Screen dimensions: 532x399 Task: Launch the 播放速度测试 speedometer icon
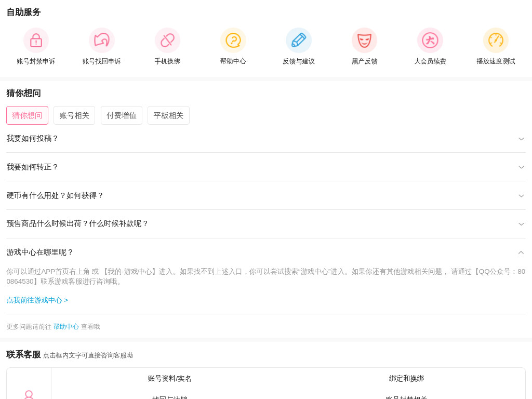pyautogui.click(x=496, y=41)
